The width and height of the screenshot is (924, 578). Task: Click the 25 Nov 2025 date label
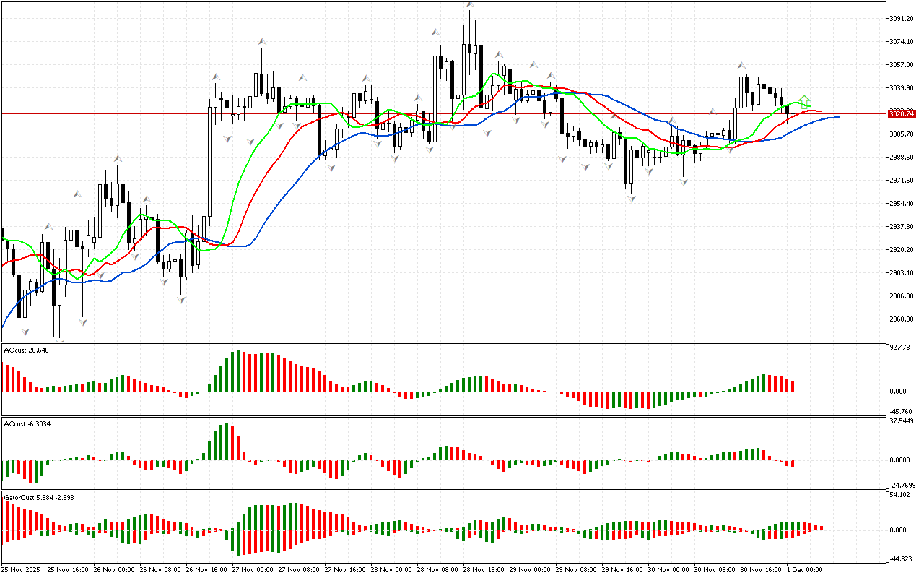(22, 570)
